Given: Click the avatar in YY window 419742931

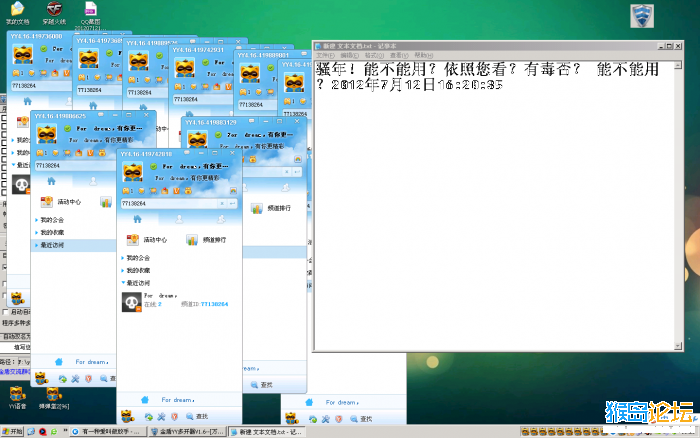Looking at the screenshot, I should tap(184, 68).
